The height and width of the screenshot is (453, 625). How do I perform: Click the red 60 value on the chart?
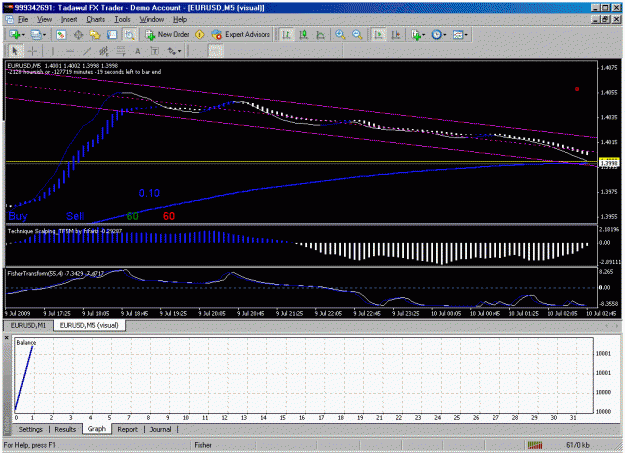pyautogui.click(x=169, y=216)
